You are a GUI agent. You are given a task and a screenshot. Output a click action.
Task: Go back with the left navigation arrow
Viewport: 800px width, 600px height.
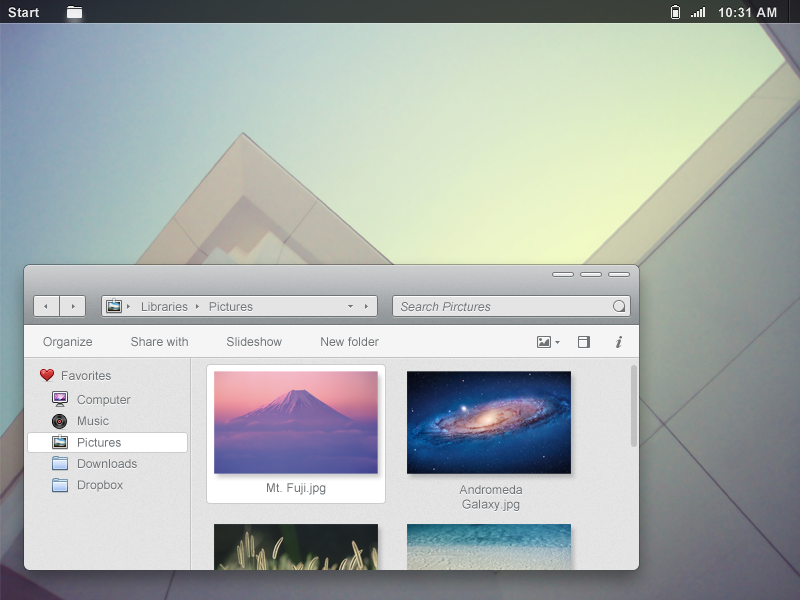tap(46, 306)
